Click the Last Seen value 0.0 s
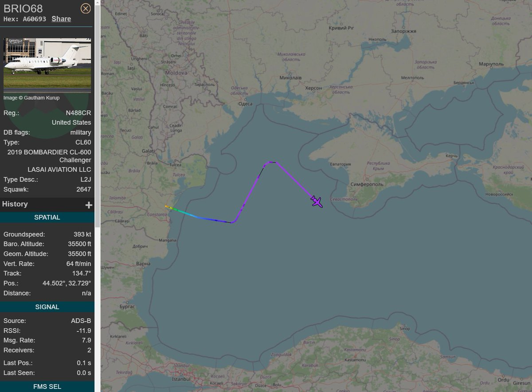Viewport: 532px width, 392px height. pos(84,372)
